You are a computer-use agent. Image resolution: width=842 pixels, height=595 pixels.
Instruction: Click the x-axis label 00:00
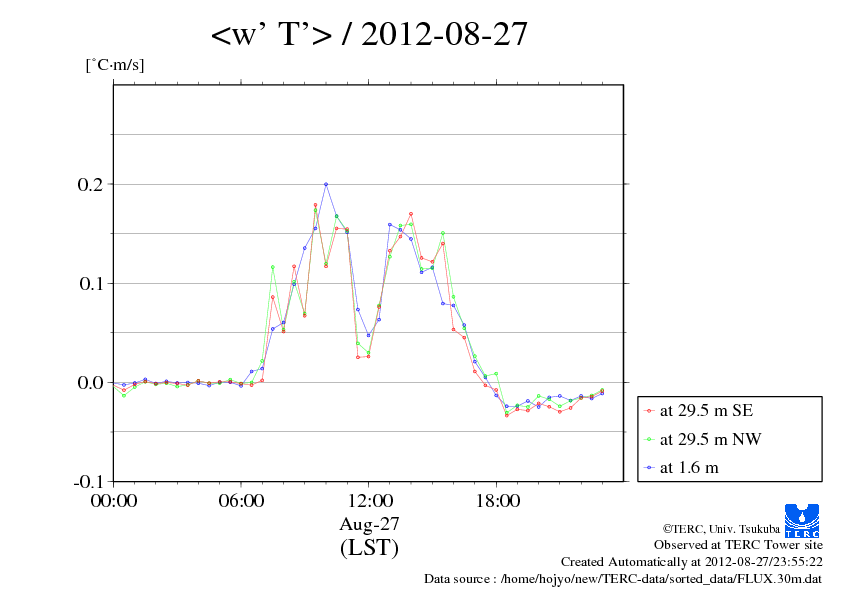tap(114, 501)
